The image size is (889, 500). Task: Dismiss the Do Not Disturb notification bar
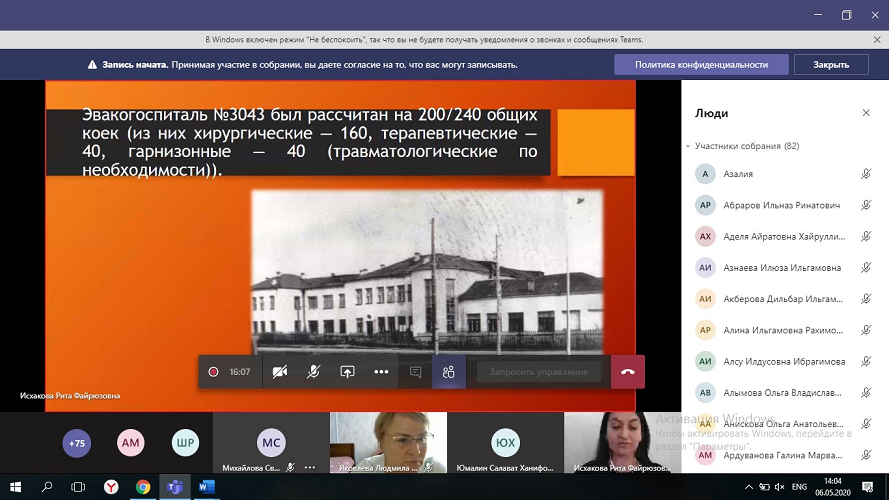[x=877, y=40]
